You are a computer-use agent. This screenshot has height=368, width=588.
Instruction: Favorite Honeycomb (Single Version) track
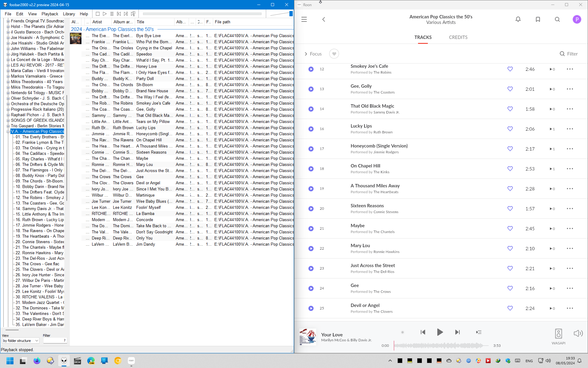510,149
